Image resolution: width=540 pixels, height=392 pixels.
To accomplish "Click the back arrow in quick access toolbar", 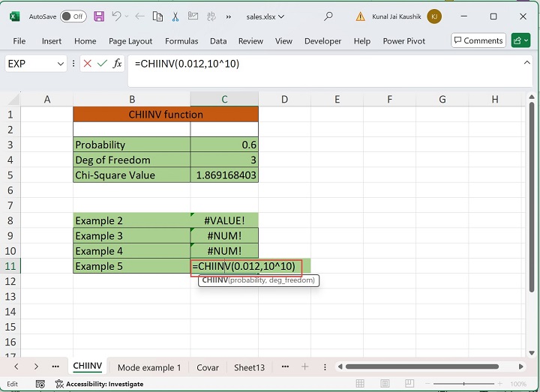I will pyautogui.click(x=139, y=16).
